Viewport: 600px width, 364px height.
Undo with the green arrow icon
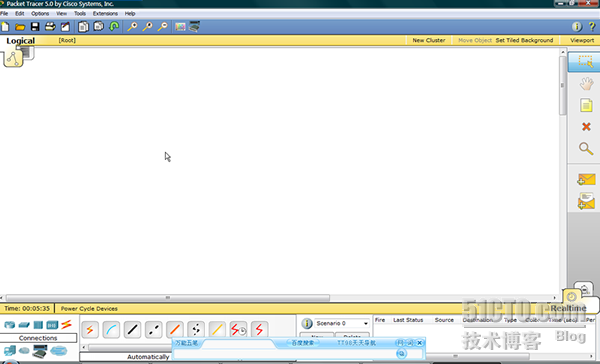pos(114,26)
